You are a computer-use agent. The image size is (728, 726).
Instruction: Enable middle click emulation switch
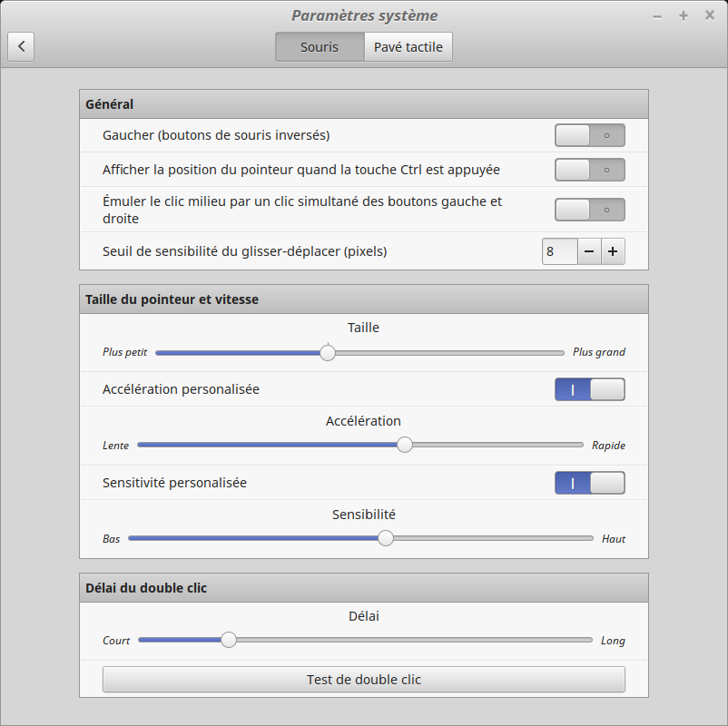click(589, 210)
